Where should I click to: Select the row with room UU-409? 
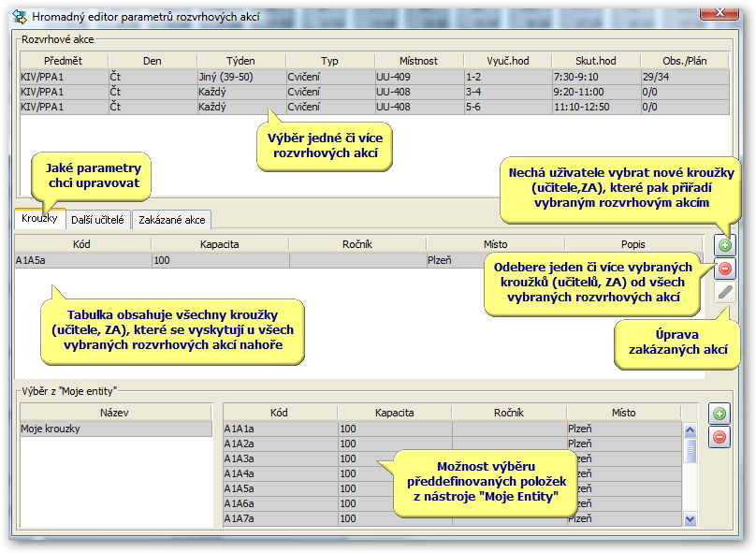tap(374, 77)
